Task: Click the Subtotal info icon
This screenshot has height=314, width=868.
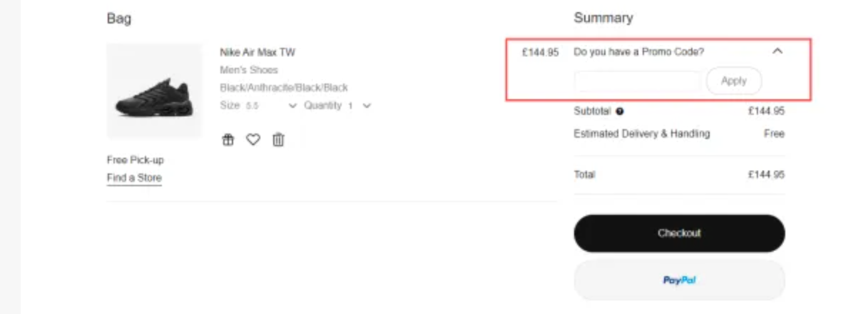Action: (x=620, y=111)
